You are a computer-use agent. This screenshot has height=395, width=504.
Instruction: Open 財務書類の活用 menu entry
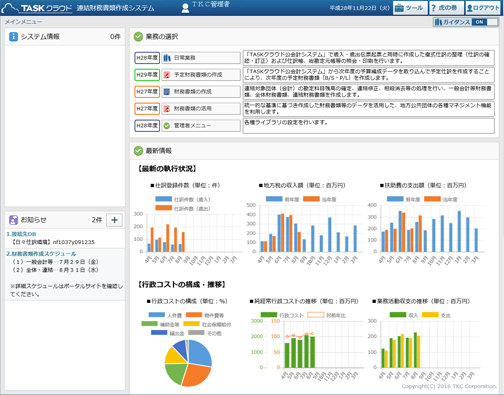(x=201, y=109)
